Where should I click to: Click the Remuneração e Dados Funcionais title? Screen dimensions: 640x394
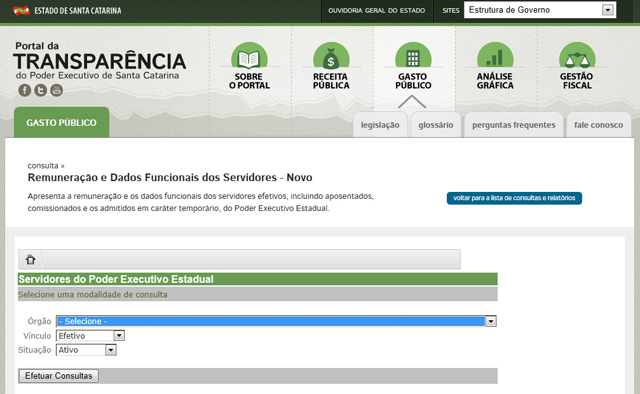click(x=170, y=177)
